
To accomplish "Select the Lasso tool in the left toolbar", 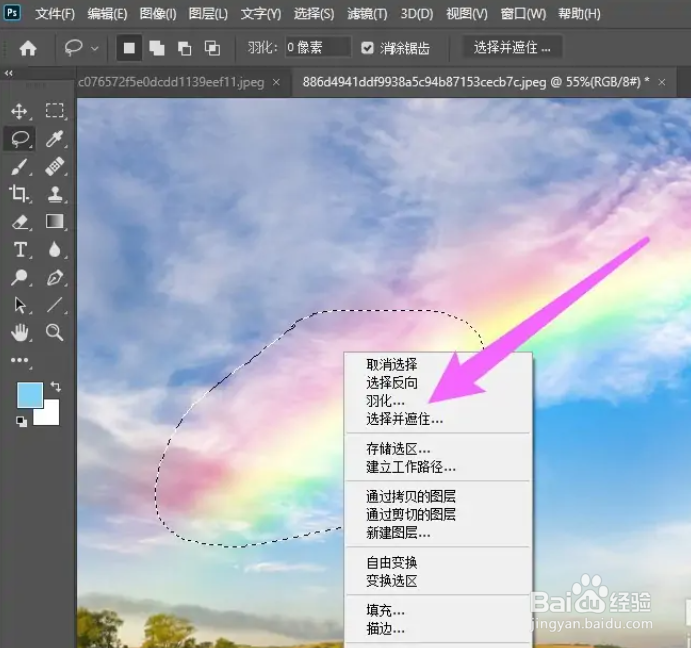I will [x=20, y=139].
